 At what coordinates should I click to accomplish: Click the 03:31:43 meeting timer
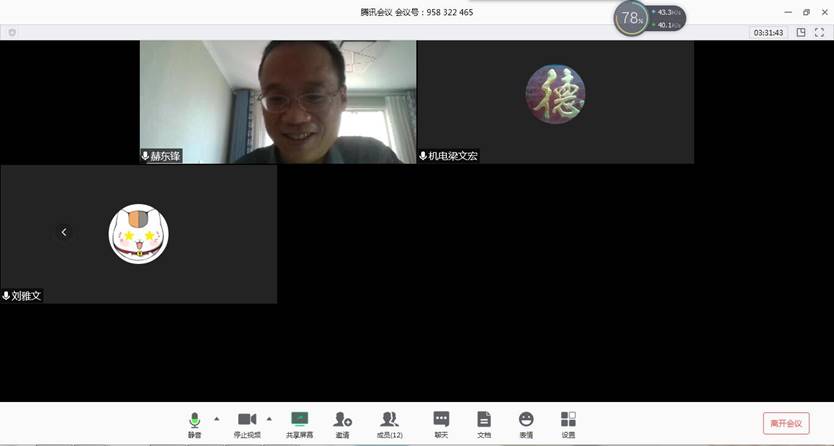point(769,32)
